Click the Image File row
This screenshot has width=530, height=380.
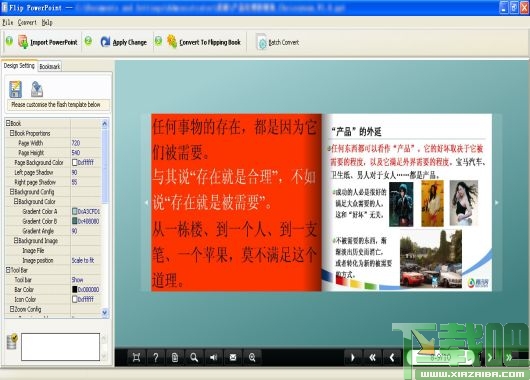[x=53, y=251]
